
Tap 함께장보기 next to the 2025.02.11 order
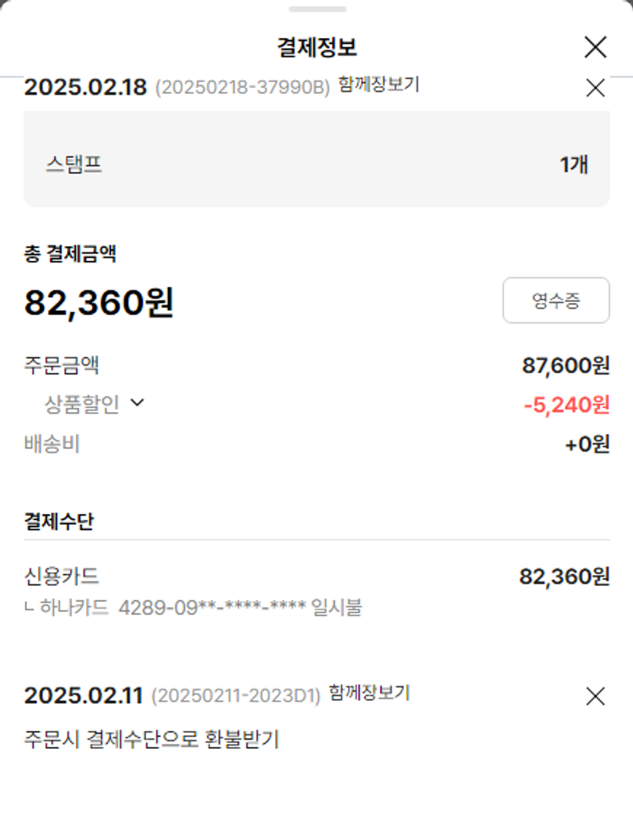(x=369, y=693)
